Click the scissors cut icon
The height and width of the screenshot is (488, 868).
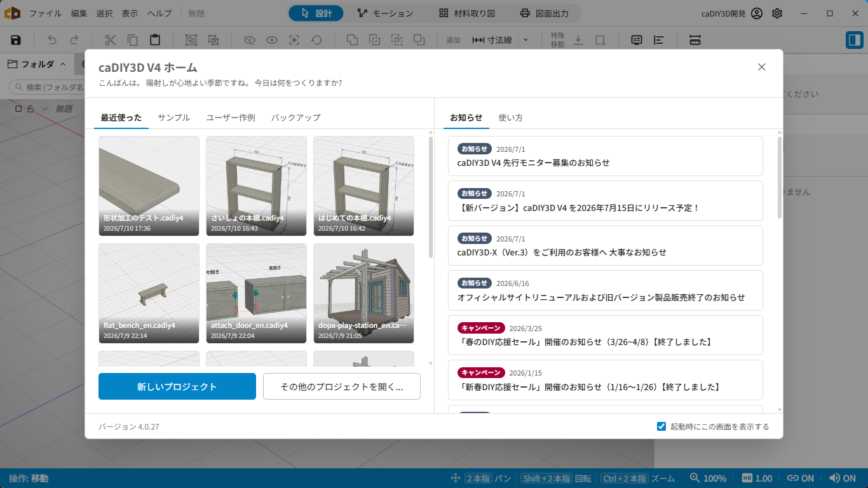(x=111, y=40)
